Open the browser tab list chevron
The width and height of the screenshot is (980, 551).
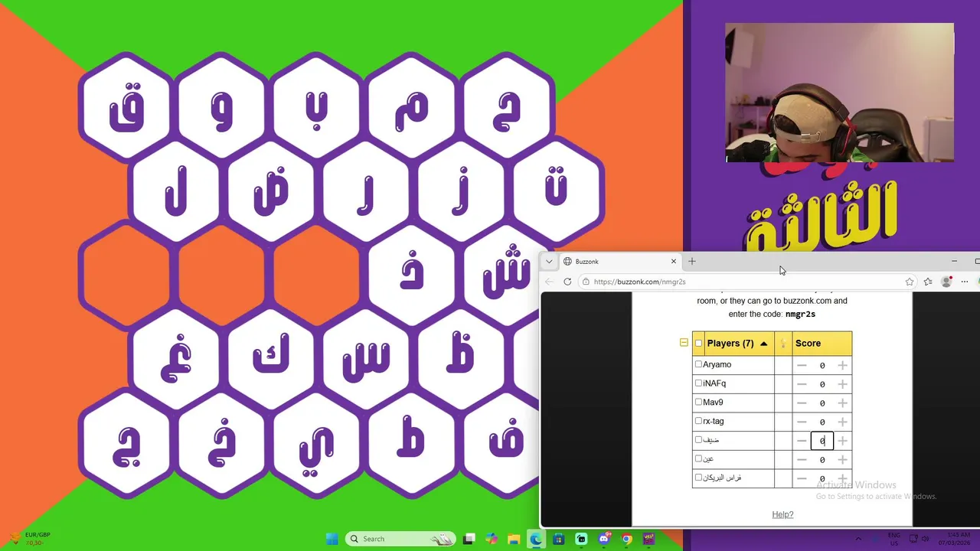point(549,262)
